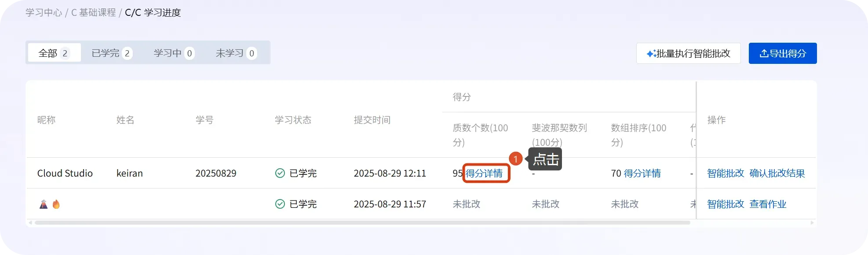This screenshot has height=255, width=868.
Task: Click 智能批改 in the Cloud Studio row
Action: 726,173
